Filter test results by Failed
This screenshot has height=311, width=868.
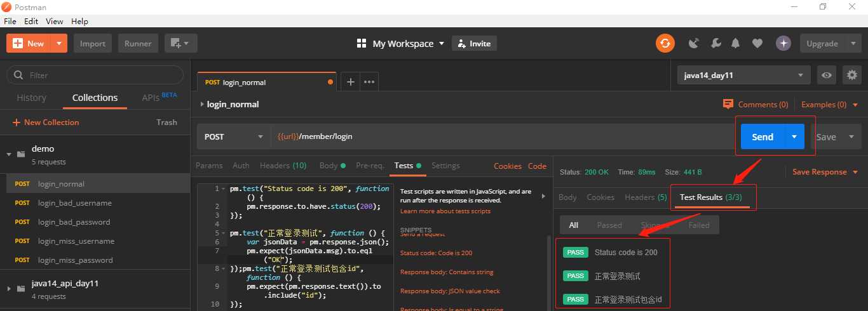(x=699, y=225)
